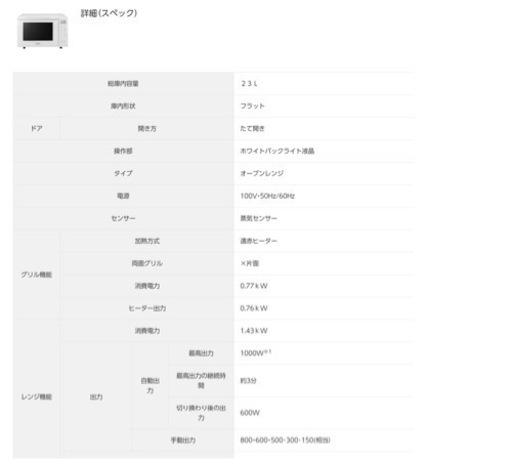The height and width of the screenshot is (459, 512).
Task: Click the 1.43kW power consumption value
Action: (x=254, y=331)
